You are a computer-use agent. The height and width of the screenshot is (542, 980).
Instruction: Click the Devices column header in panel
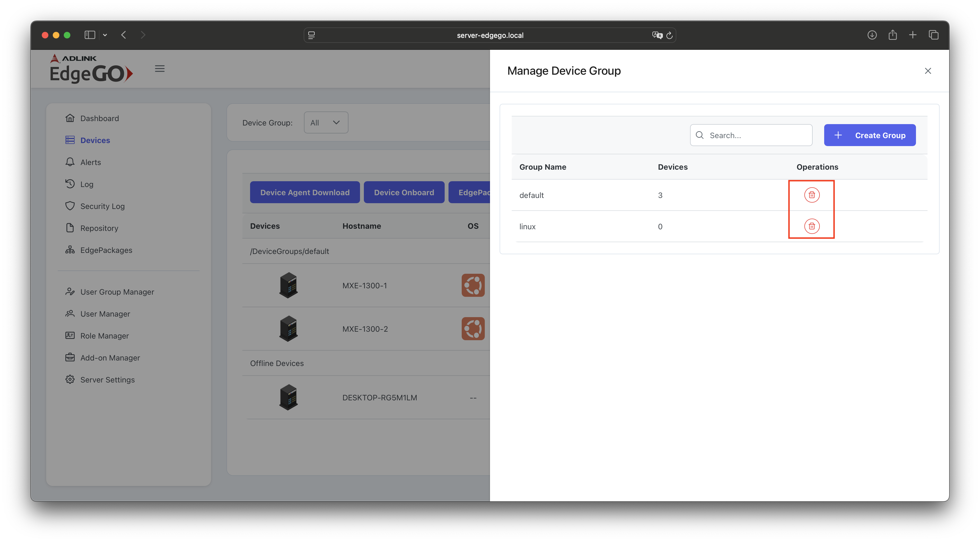(672, 167)
